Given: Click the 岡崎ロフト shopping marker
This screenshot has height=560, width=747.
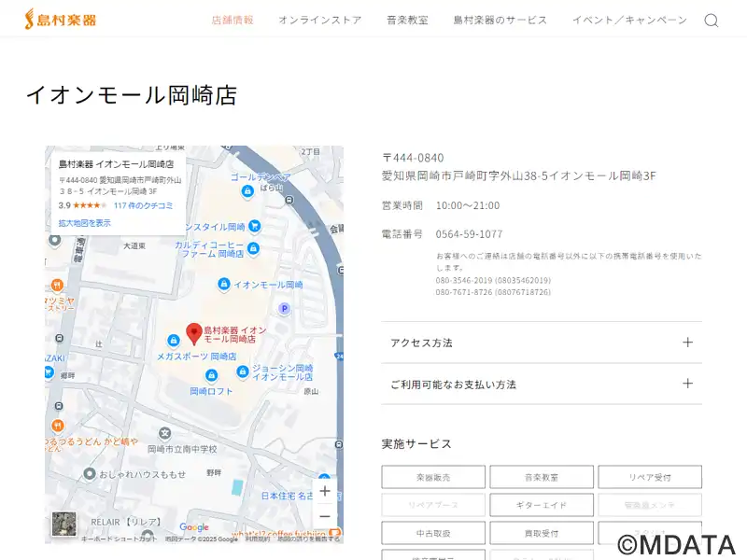Looking at the screenshot, I should (212, 376).
